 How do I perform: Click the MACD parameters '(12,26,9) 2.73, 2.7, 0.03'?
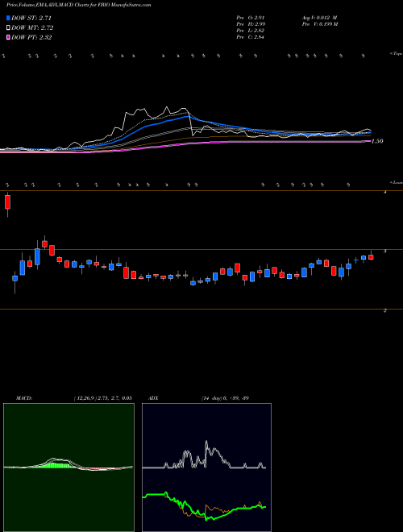click(102, 398)
